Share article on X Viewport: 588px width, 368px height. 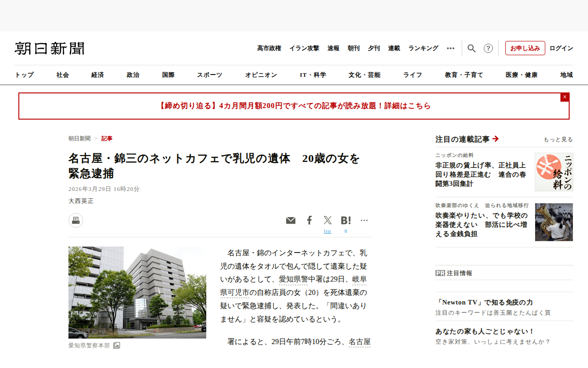[328, 220]
